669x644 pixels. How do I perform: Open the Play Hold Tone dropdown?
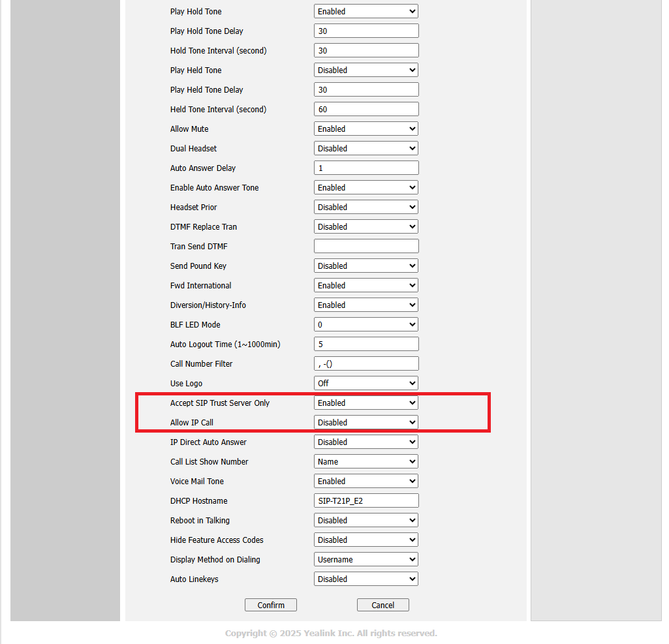[x=366, y=11]
